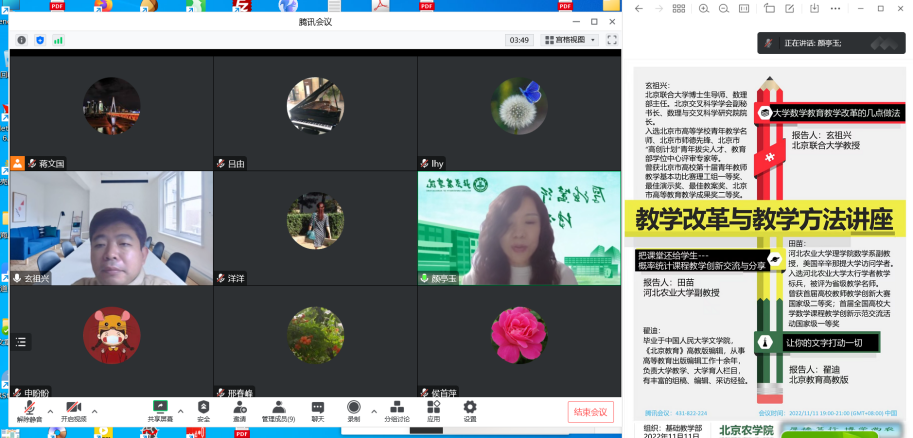This screenshot has width=913, height=438.
Task: Go back in the image viewer
Action: (639, 9)
